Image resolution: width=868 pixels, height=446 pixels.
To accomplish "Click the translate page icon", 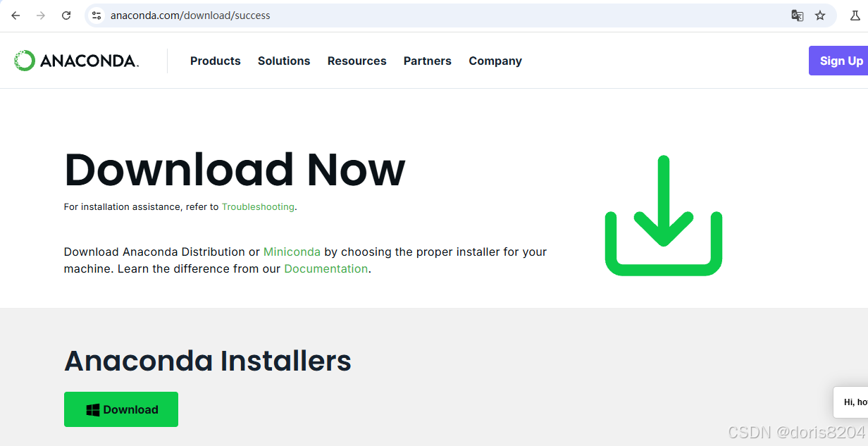I will click(798, 16).
